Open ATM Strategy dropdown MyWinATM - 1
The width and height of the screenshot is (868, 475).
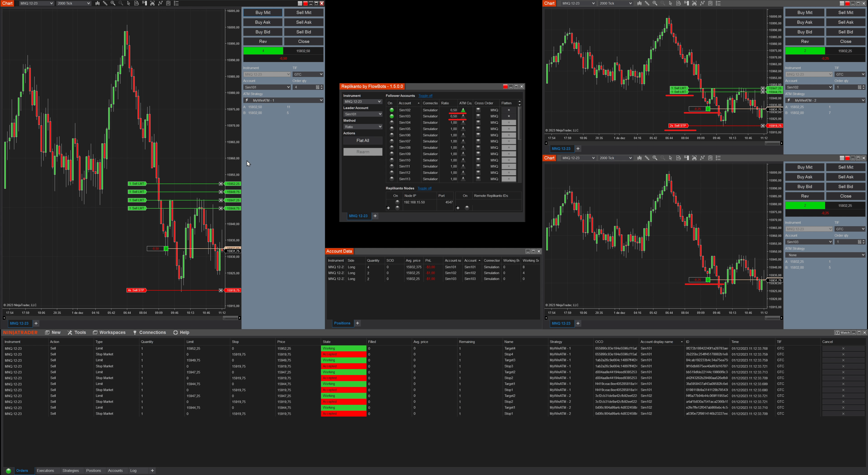(283, 100)
